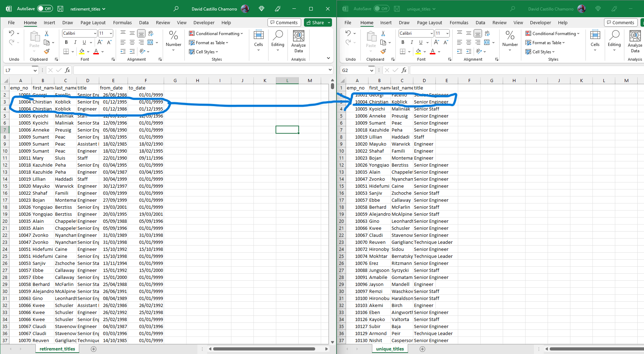Expand Conditional Formatting in retirement_titles window
The width and height of the screenshot is (644, 354).
[x=216, y=33]
